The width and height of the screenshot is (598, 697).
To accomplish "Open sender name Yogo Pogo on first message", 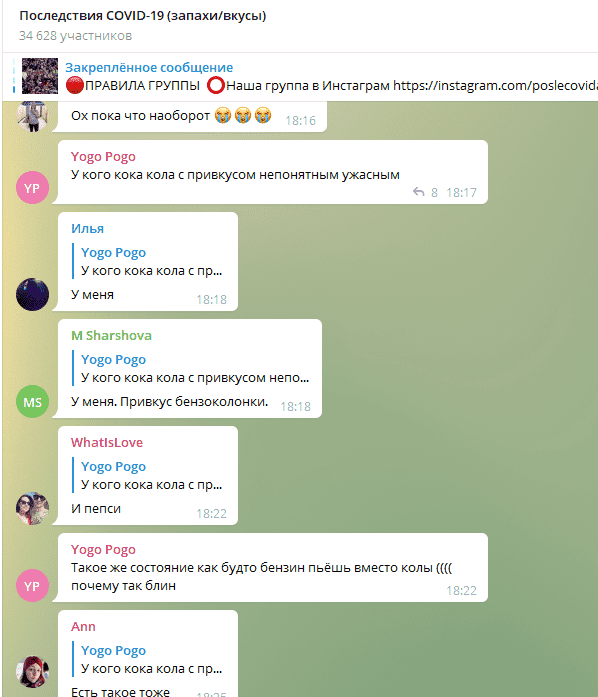I will (x=103, y=156).
